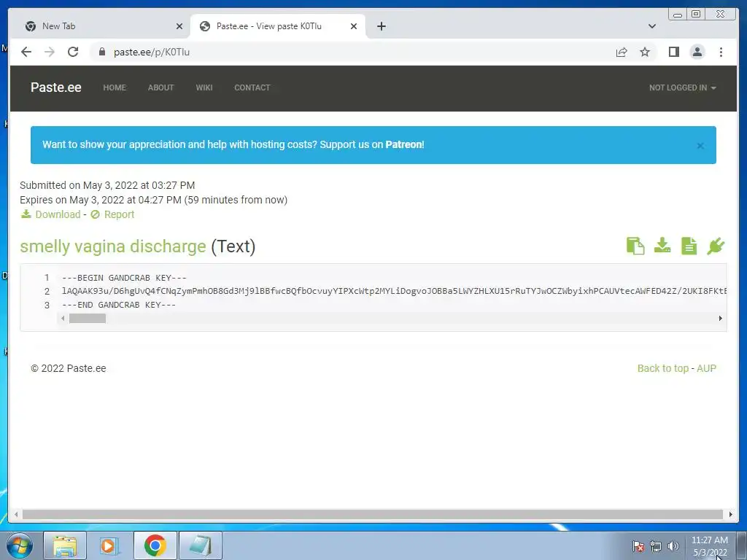Image resolution: width=747 pixels, height=560 pixels.
Task: Reload the paste.ee page
Action: pyautogui.click(x=73, y=52)
